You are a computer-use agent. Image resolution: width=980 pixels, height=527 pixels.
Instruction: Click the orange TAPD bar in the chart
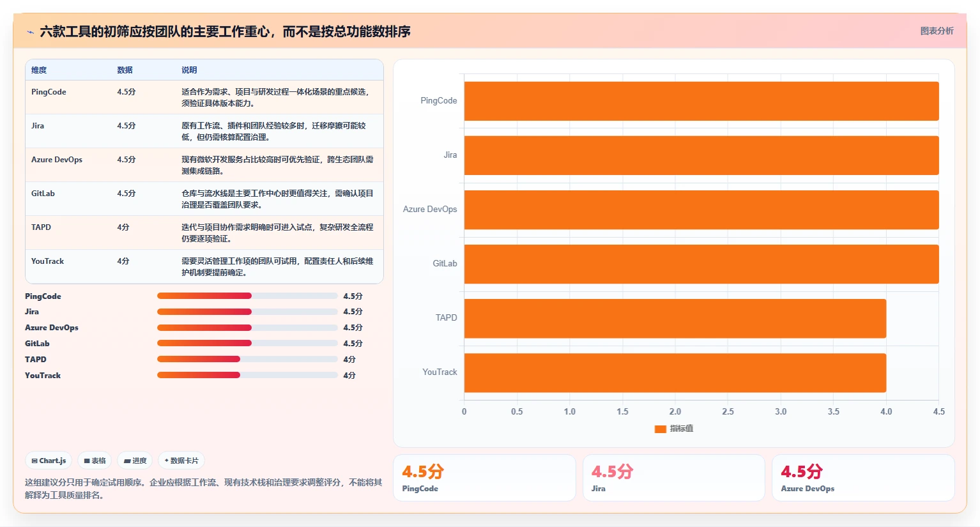pos(675,318)
